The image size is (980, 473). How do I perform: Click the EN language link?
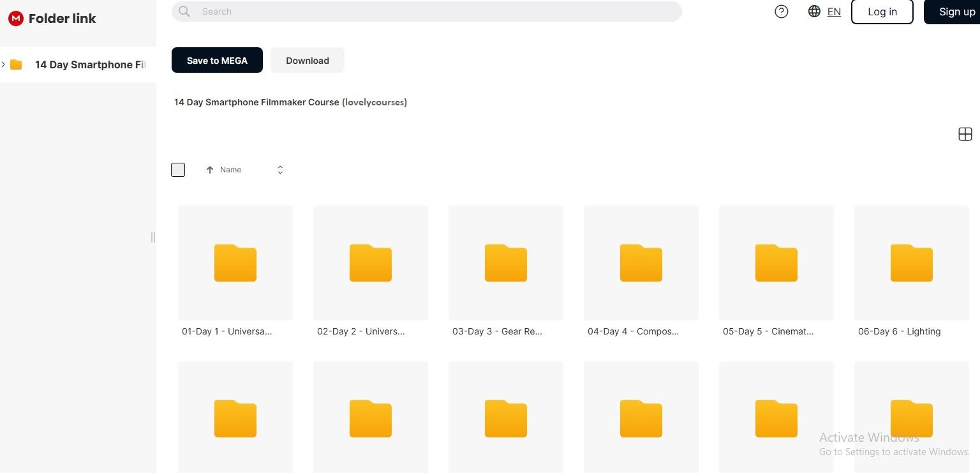tap(834, 11)
